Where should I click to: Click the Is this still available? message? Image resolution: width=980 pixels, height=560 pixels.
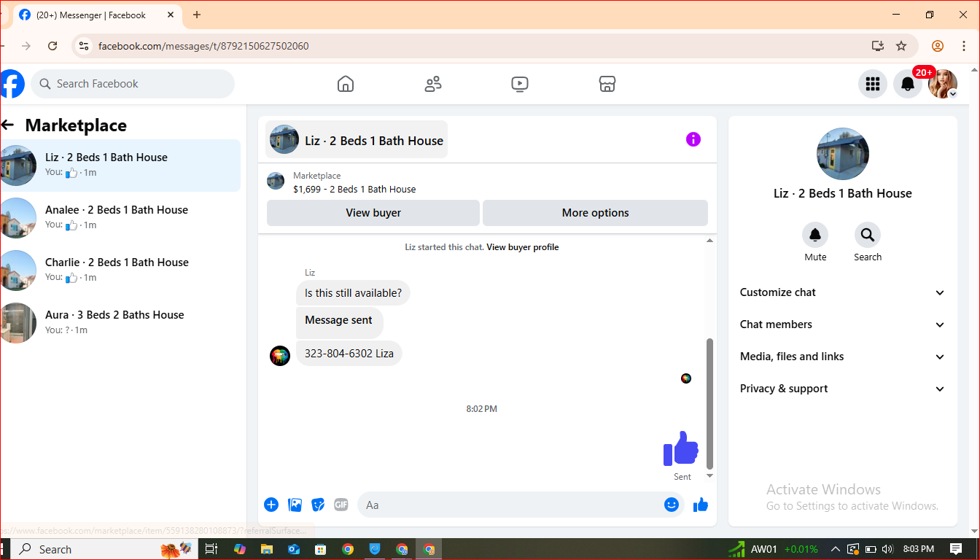(x=353, y=293)
